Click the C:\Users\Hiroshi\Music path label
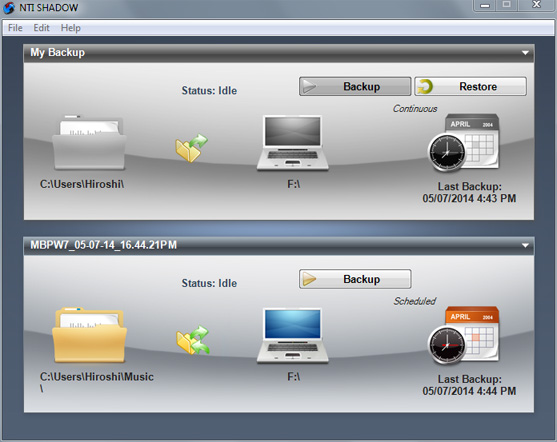 96,382
